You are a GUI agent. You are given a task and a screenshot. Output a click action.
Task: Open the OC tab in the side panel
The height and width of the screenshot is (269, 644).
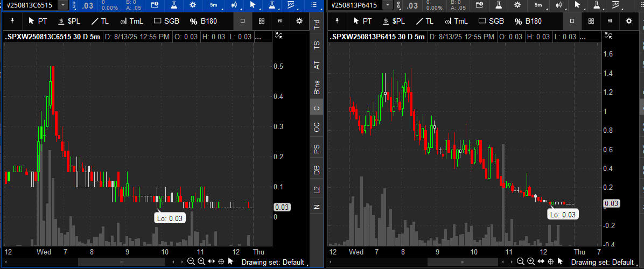click(x=317, y=128)
